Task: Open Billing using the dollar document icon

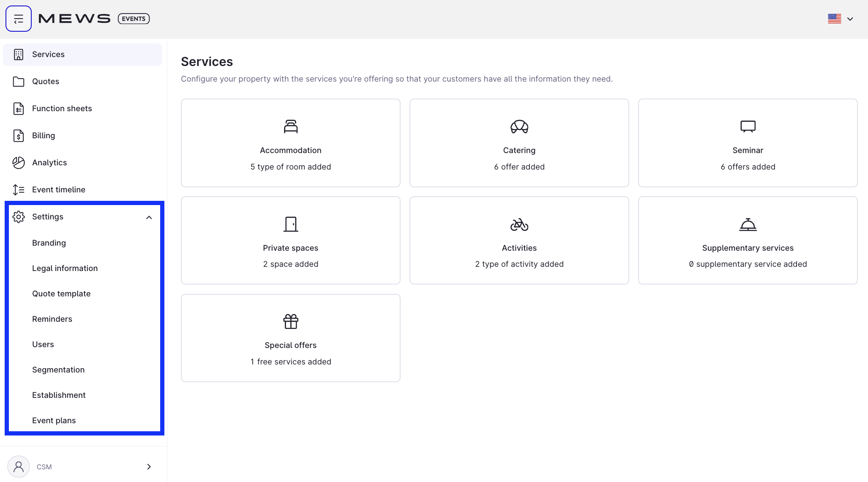Action: coord(19,135)
